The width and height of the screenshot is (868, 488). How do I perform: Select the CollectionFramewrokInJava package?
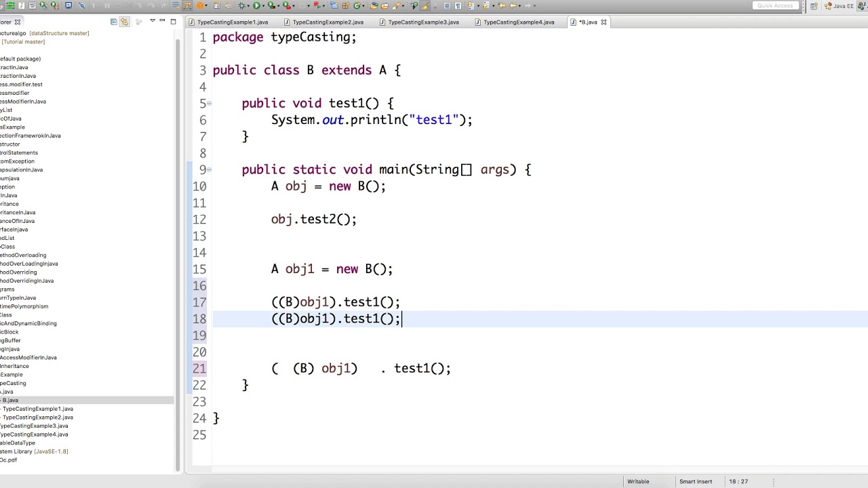31,136
